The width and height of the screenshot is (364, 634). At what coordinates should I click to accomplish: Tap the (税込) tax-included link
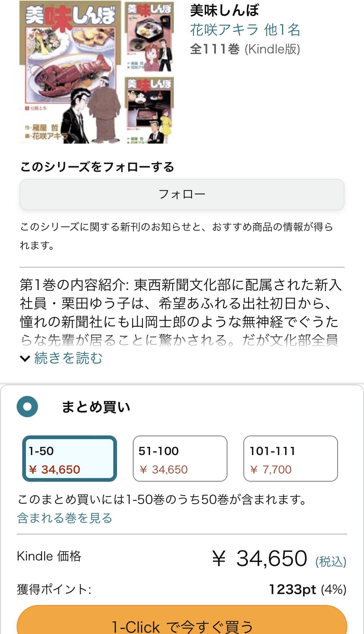coord(331,561)
